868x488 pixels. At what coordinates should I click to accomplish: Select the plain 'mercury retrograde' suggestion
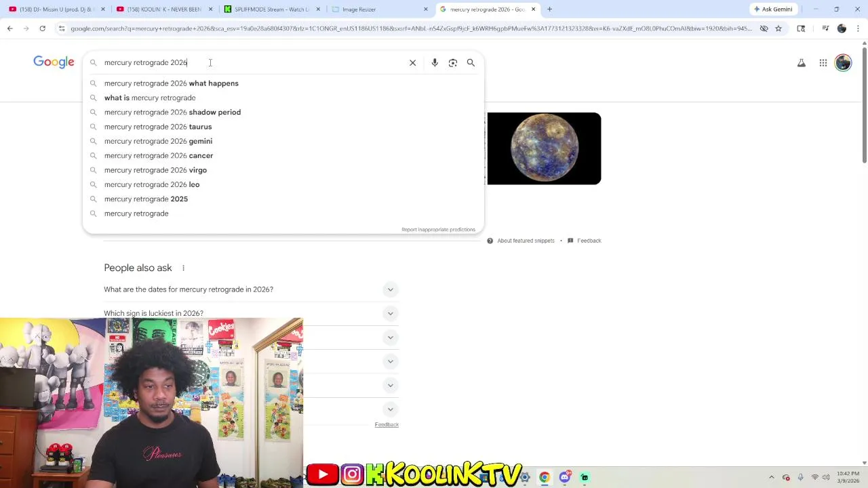(x=283, y=213)
